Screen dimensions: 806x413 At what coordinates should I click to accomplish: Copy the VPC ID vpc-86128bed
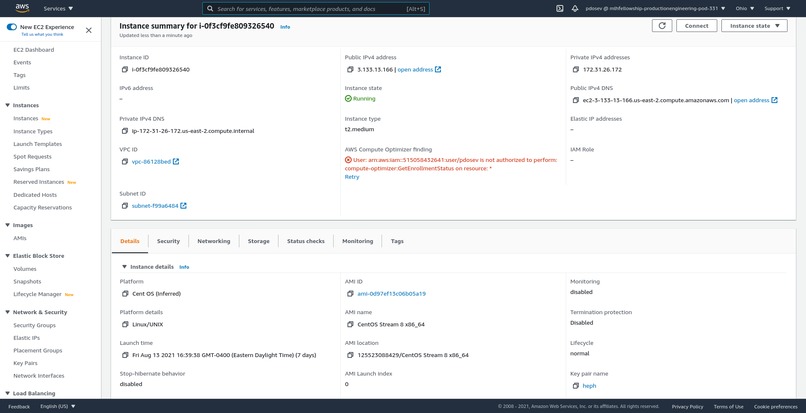point(124,161)
